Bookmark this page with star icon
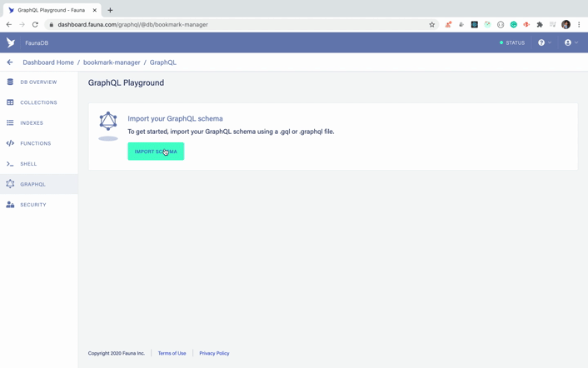This screenshot has height=368, width=588. 432,25
